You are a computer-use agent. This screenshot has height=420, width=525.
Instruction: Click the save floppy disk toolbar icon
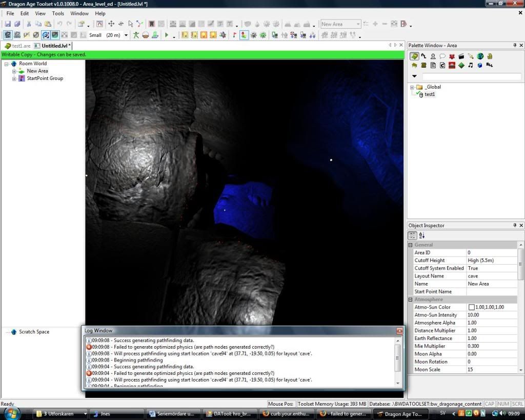tap(8, 24)
